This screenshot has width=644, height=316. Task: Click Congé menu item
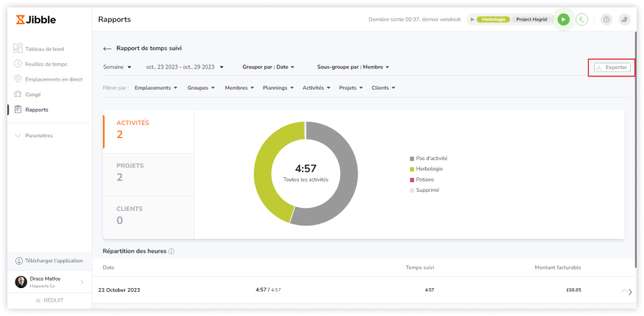click(x=33, y=95)
